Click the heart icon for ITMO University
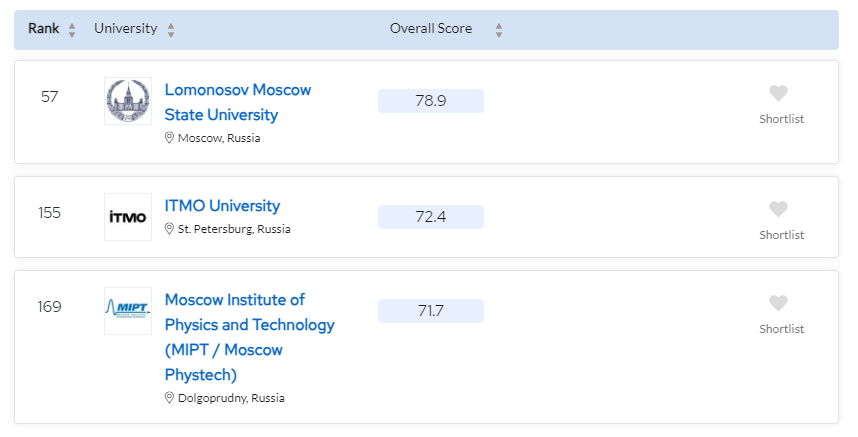The height and width of the screenshot is (437, 858). click(779, 209)
